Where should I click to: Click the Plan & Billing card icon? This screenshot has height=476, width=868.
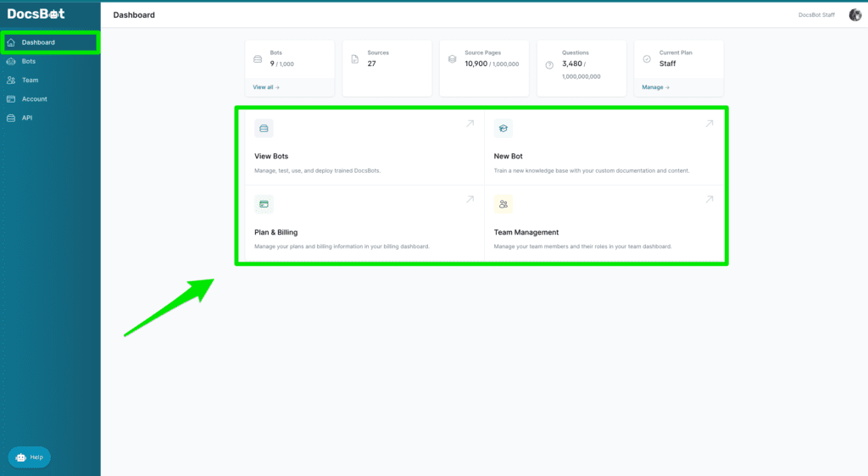(x=264, y=204)
